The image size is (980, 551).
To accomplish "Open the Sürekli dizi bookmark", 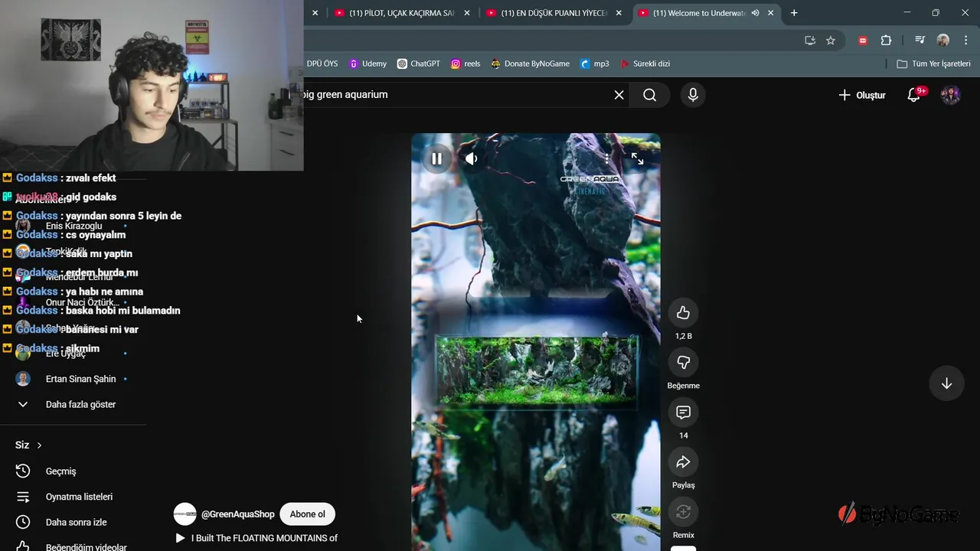I will pos(645,64).
